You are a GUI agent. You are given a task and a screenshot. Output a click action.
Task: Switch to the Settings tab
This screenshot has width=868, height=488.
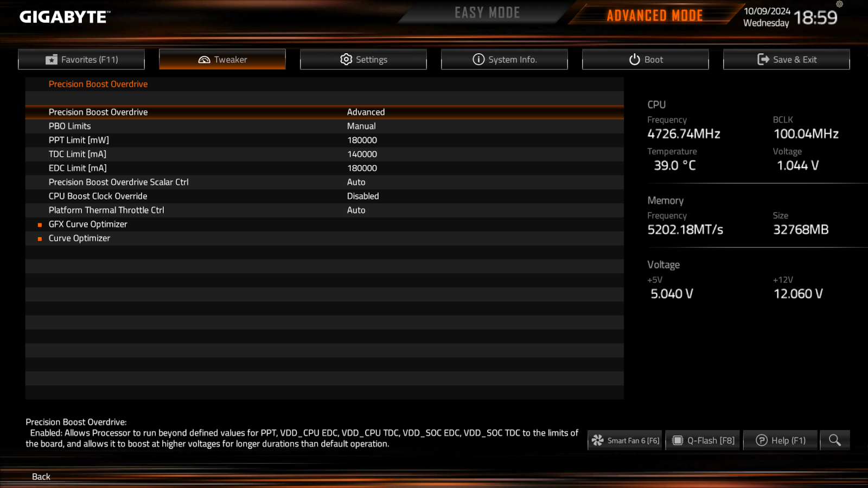click(363, 60)
